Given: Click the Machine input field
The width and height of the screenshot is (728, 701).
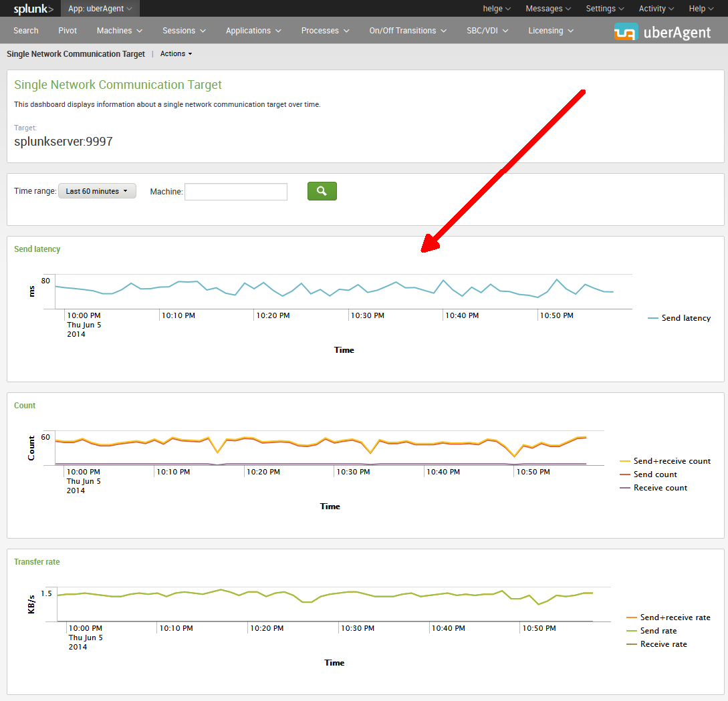Looking at the screenshot, I should (x=236, y=192).
